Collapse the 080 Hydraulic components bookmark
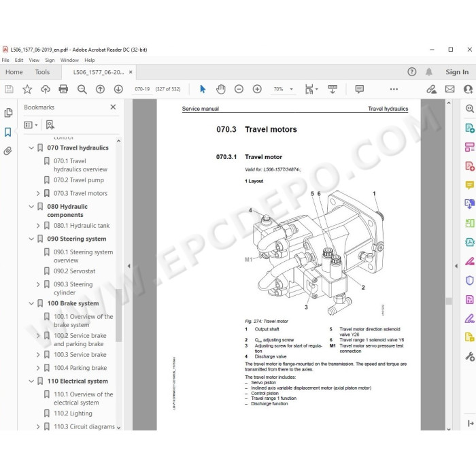Viewport: 476px width, 476px height. click(x=31, y=207)
